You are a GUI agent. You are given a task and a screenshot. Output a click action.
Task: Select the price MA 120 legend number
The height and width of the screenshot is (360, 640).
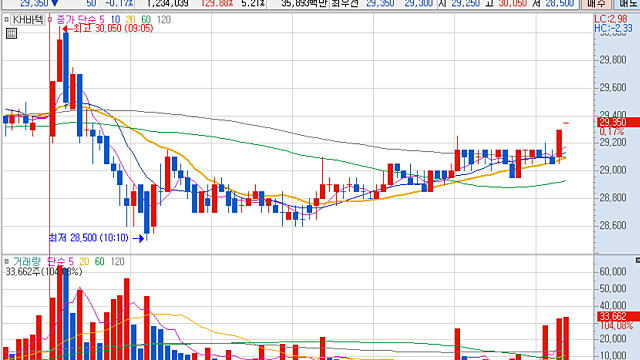point(164,20)
